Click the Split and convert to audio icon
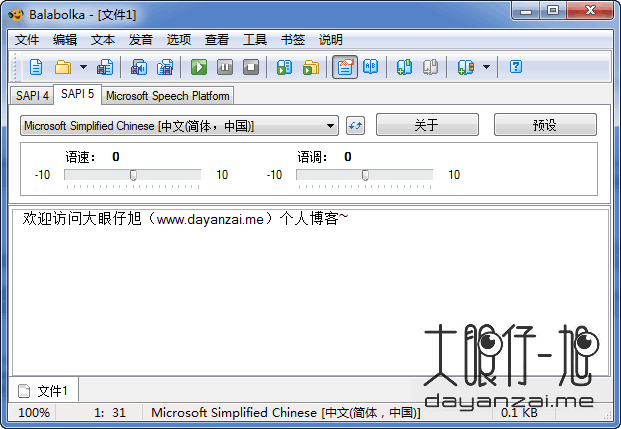 165,67
